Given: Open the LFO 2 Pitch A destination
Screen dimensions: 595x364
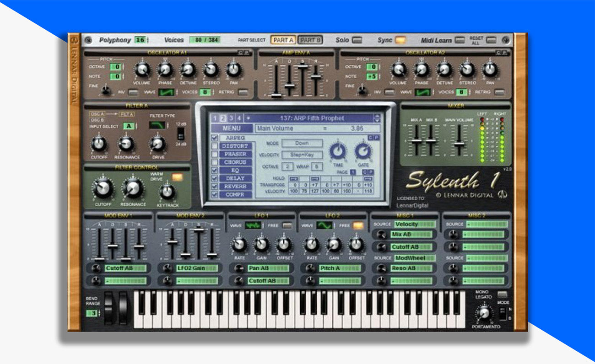Looking at the screenshot, I should click(x=340, y=268).
